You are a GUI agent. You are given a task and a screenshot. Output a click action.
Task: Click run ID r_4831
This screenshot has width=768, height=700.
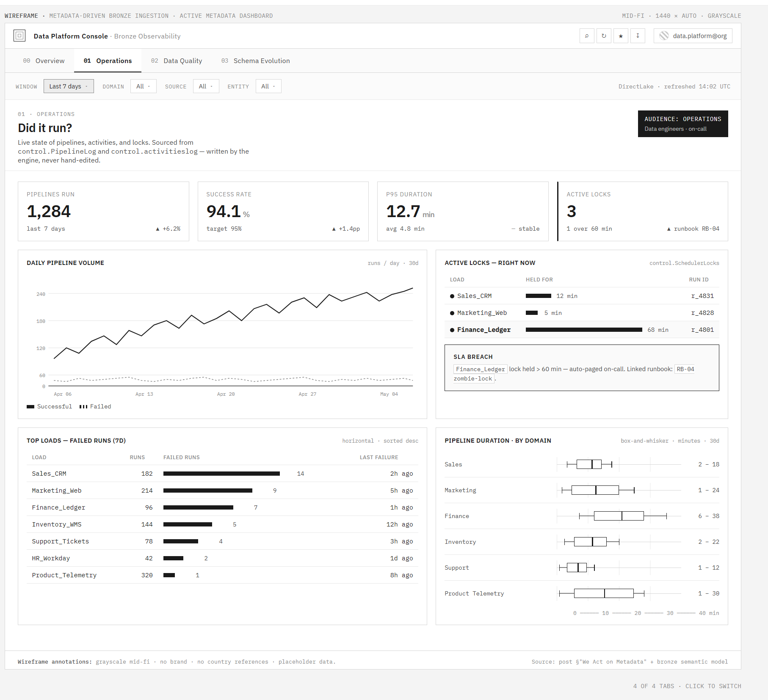click(x=702, y=296)
